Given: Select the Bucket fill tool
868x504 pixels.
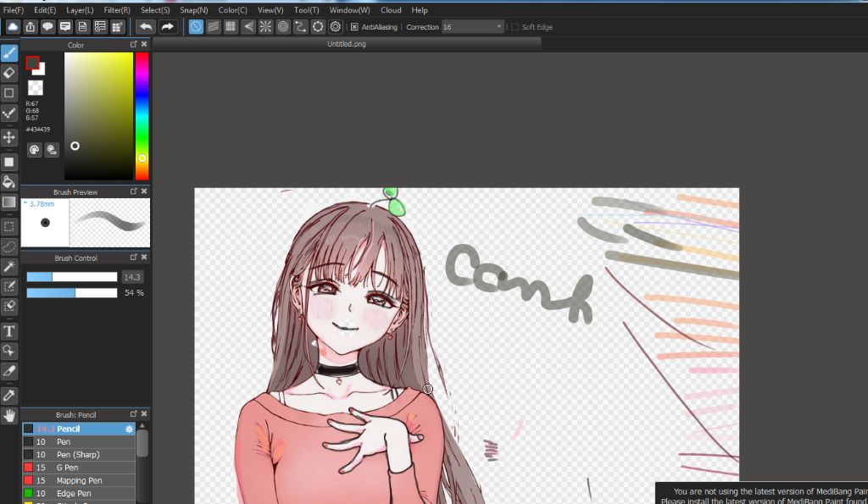Looking at the screenshot, I should click(x=8, y=182).
